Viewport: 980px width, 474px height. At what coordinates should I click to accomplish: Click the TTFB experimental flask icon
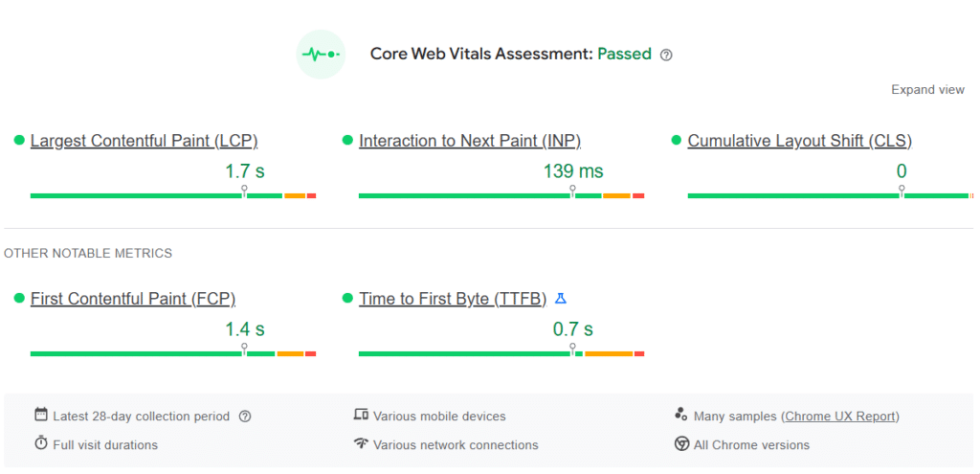point(561,299)
